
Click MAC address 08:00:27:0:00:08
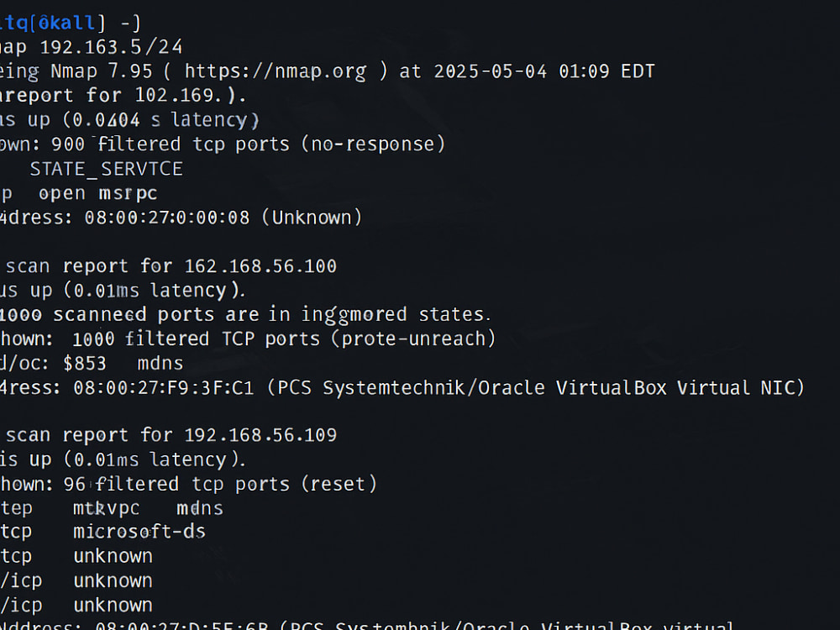click(x=167, y=218)
